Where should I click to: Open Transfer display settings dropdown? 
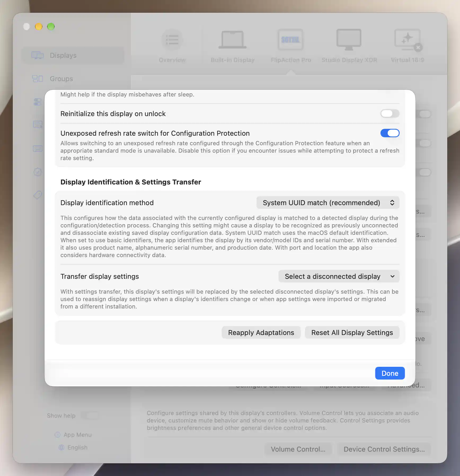339,276
